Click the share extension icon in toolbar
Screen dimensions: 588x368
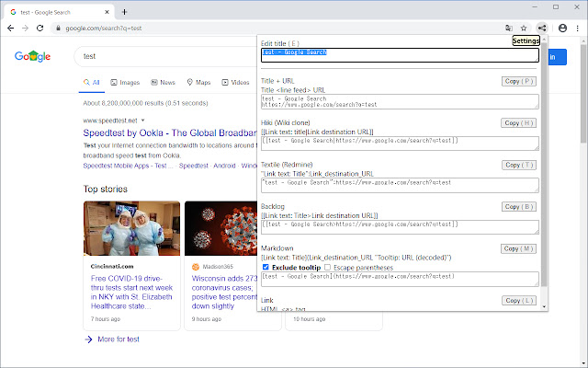coord(542,29)
